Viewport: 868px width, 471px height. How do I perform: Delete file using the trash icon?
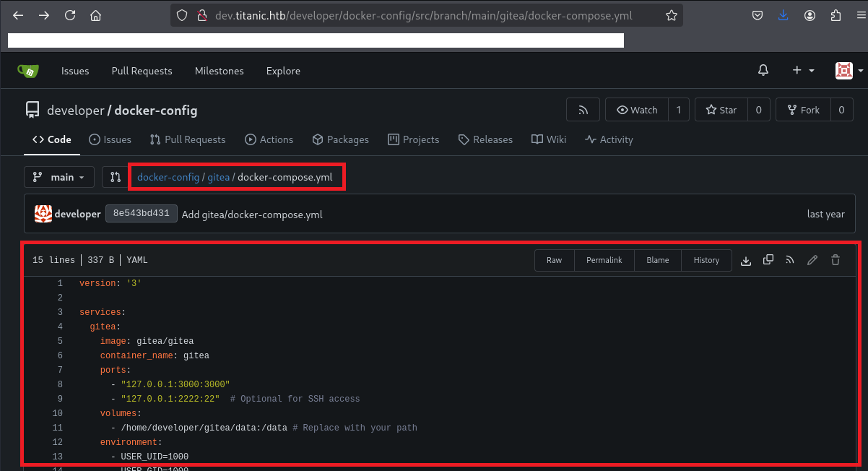[836, 260]
